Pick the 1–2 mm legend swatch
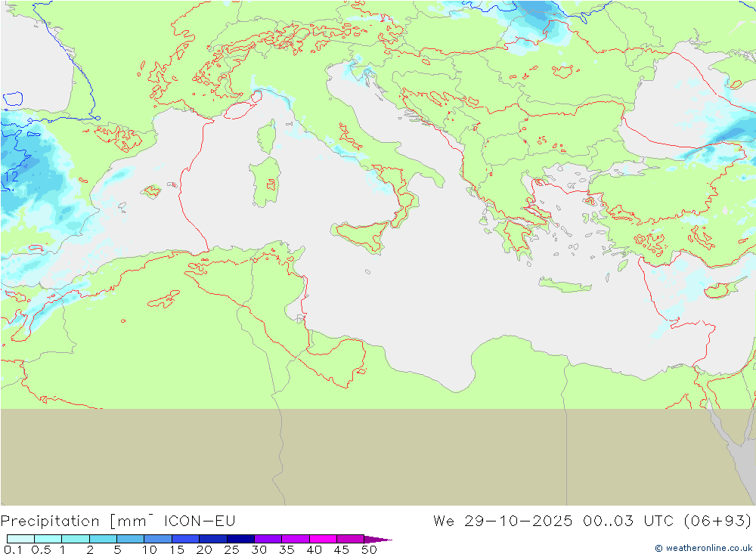Viewport: 756px width, 554px height. 76,539
